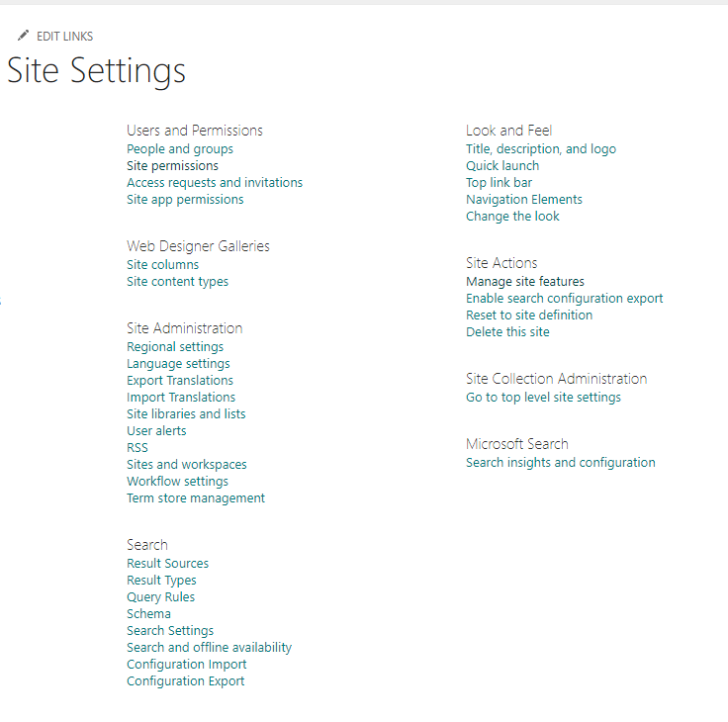The width and height of the screenshot is (728, 722).
Task: Open Workflow settings
Action: coord(177,482)
